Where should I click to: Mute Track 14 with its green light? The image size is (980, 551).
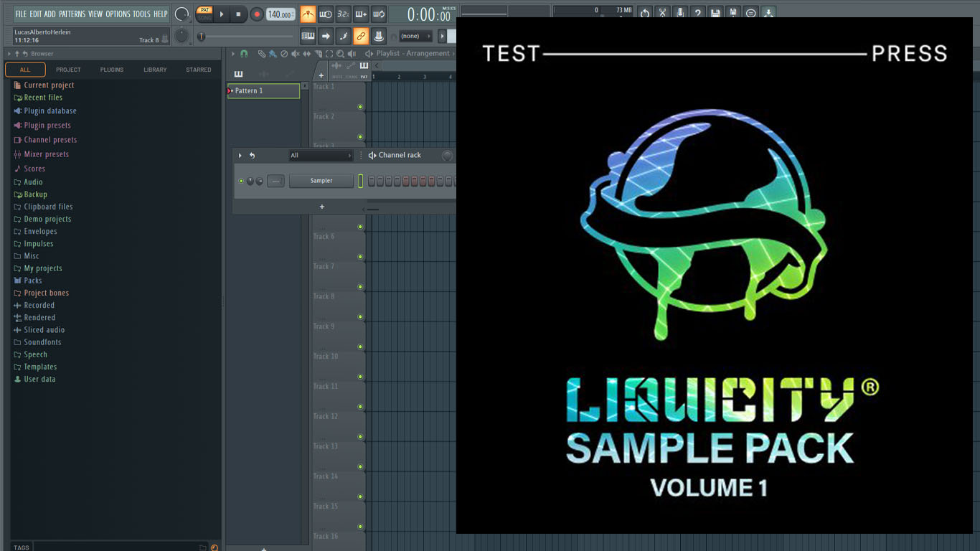[360, 496]
